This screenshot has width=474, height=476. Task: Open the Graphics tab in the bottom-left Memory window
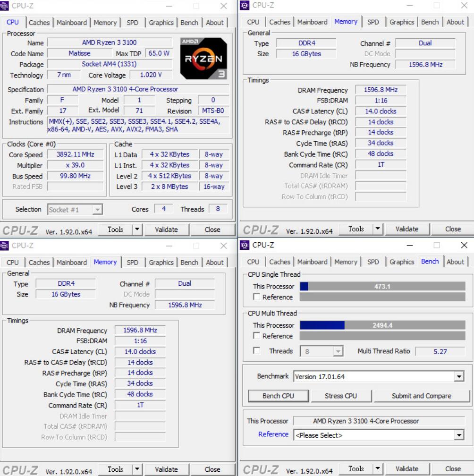point(161,262)
